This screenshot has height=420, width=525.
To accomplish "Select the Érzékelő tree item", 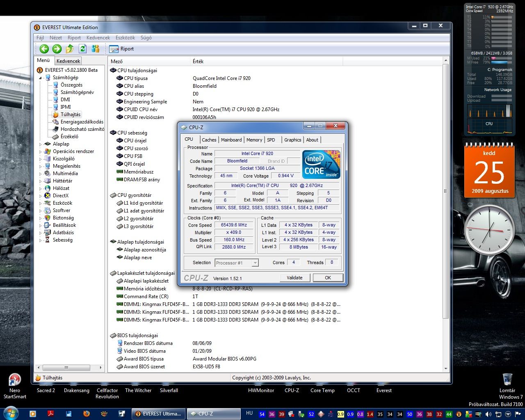I will [x=69, y=137].
